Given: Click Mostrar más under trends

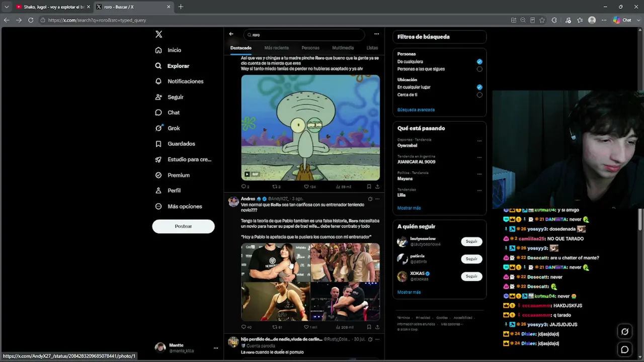Looking at the screenshot, I should coord(409,208).
